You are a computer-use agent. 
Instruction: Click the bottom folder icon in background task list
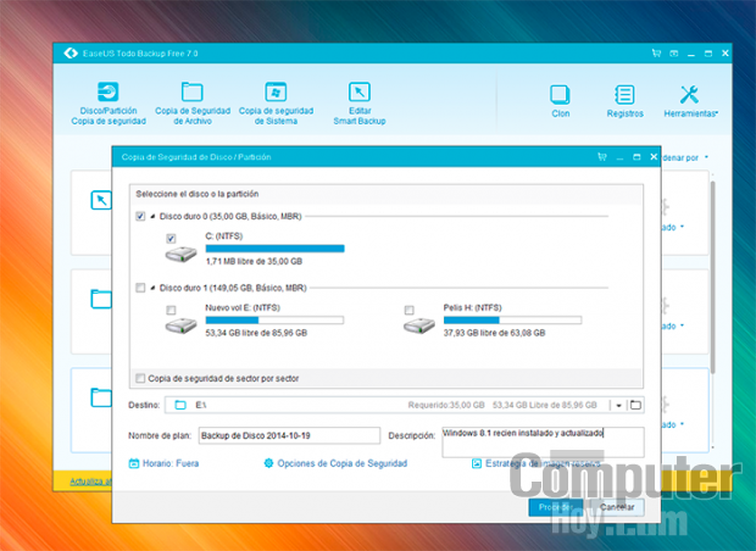[x=101, y=398]
